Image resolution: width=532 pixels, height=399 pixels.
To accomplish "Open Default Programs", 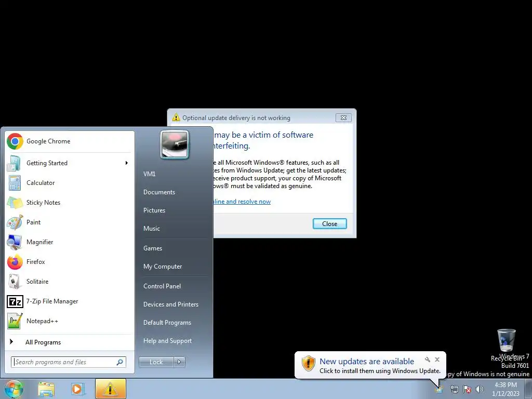I will [x=167, y=323].
